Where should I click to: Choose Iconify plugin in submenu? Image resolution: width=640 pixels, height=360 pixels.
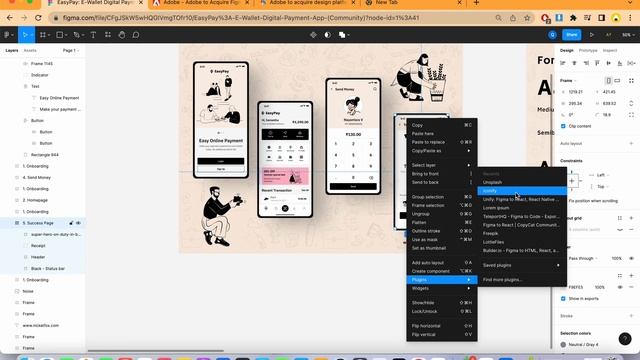coord(522,191)
